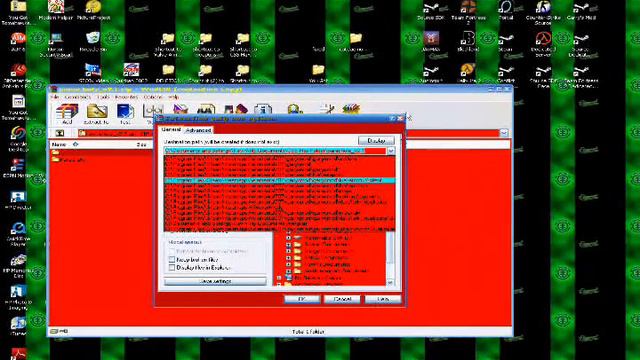Click the up-one-level icon beside address bar

[x=60, y=133]
